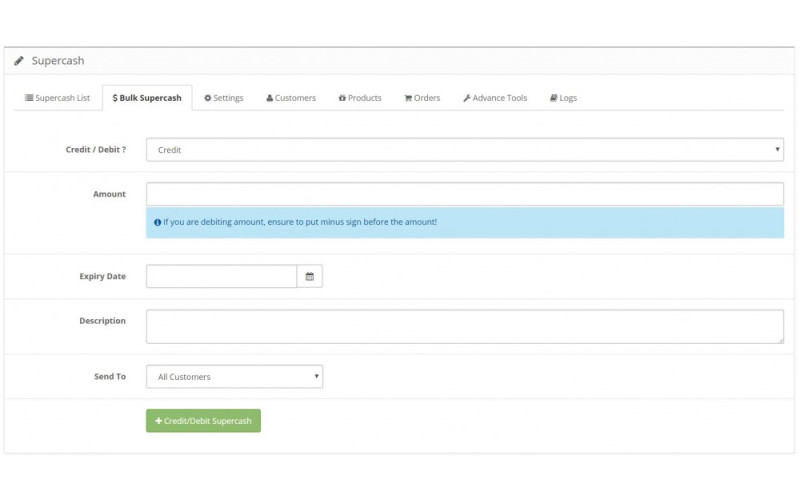View the Logs tab
This screenshot has width=800, height=500.
pos(563,98)
